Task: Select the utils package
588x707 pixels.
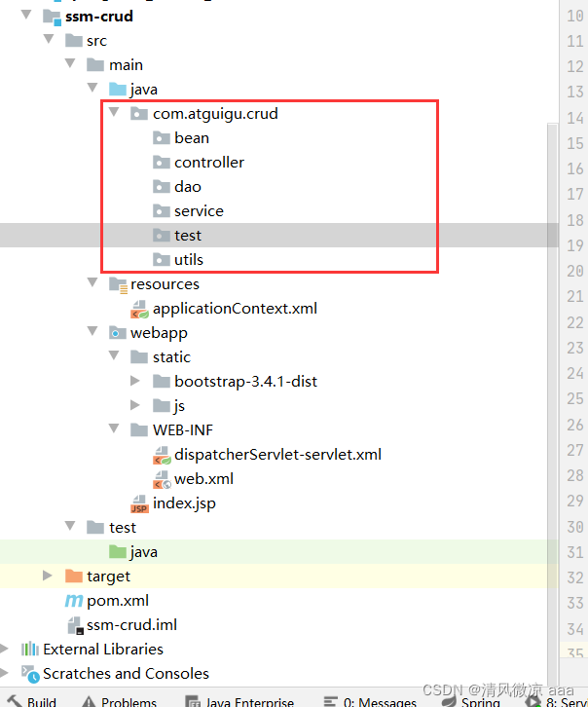Action: (x=188, y=259)
